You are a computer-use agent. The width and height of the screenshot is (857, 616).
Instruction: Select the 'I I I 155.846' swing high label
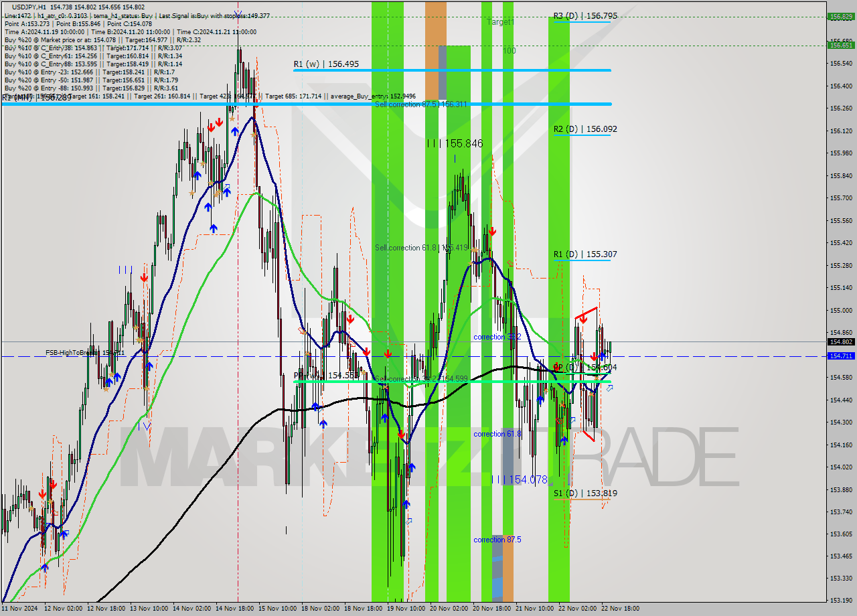click(x=455, y=143)
